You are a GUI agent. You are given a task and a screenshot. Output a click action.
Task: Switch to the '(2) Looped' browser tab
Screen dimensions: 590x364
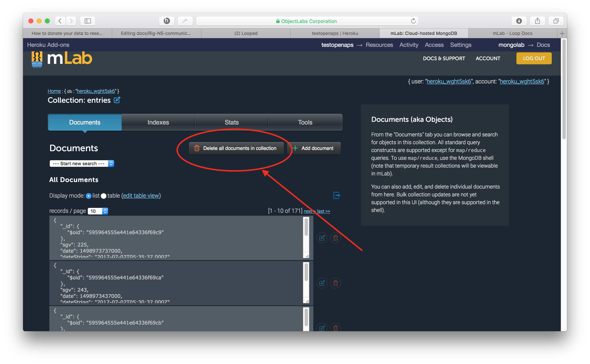[246, 33]
